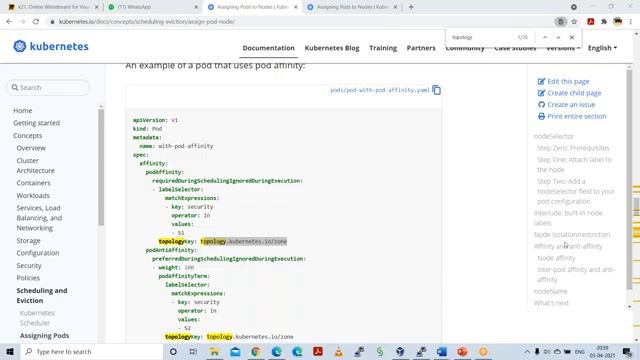Click the left sidebar scrollbar thumb
The height and width of the screenshot is (360, 640).
pos(101,167)
